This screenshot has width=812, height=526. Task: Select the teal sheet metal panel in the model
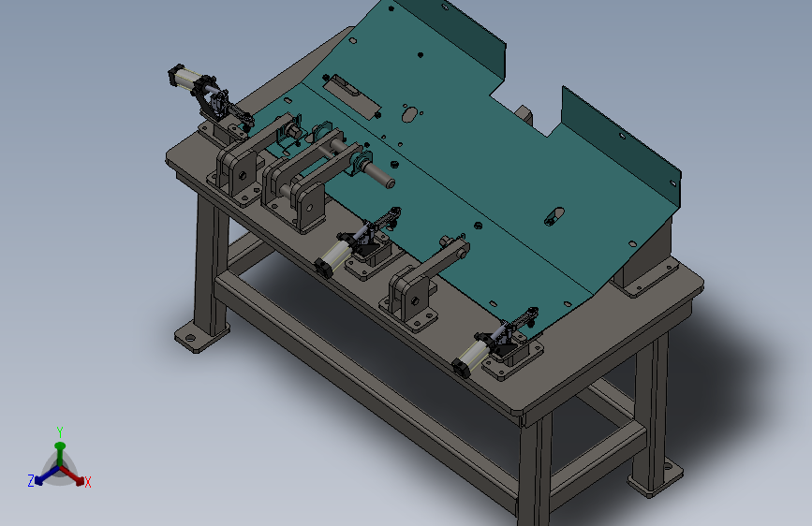click(466, 171)
